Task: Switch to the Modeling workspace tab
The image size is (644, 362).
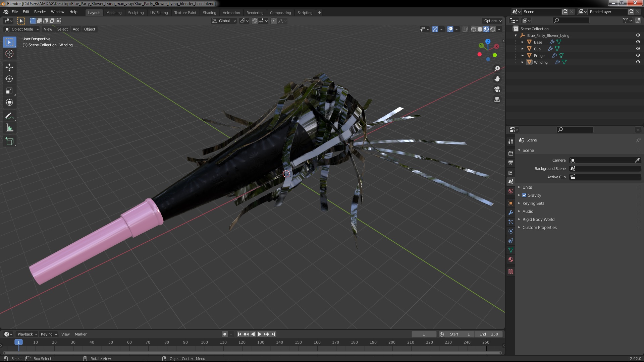Action: (x=114, y=13)
